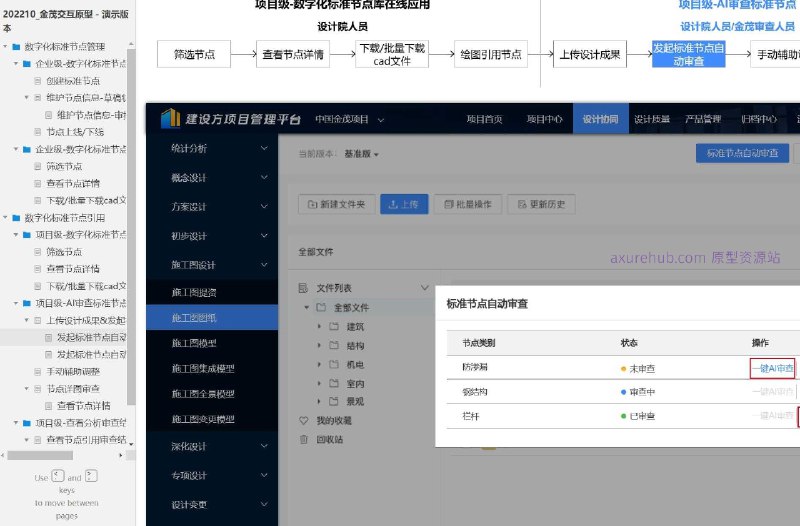
Task: Collapse the 文件列表 chevron
Action: (424, 288)
